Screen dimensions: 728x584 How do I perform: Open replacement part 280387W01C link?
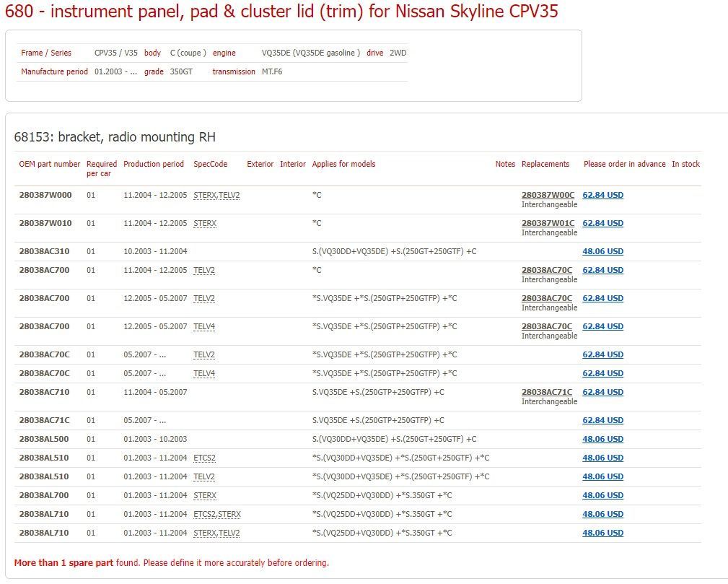[x=548, y=223]
